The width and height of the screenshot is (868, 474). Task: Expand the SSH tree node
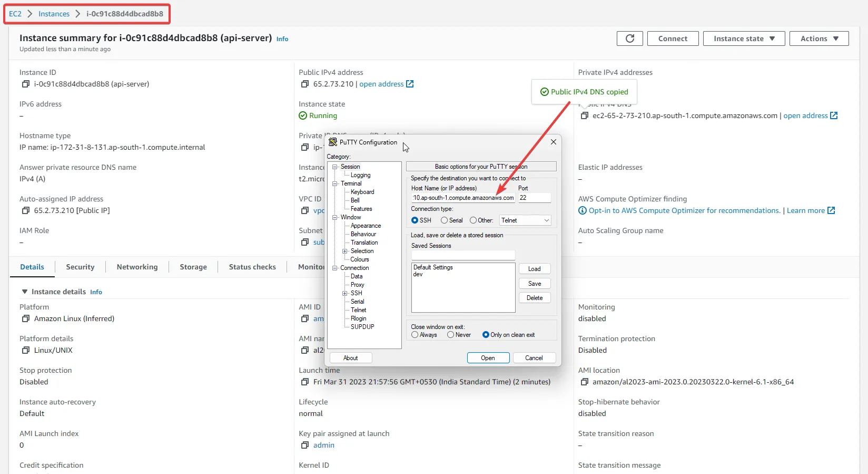(345, 293)
